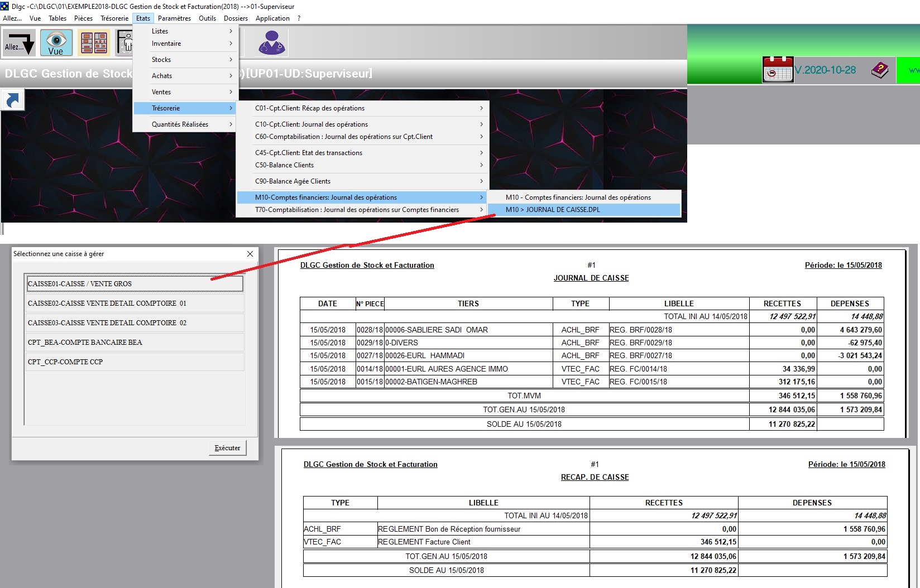Open C10-Cpt.Client Journal des opérations
The height and width of the screenshot is (588, 920).
click(362, 124)
